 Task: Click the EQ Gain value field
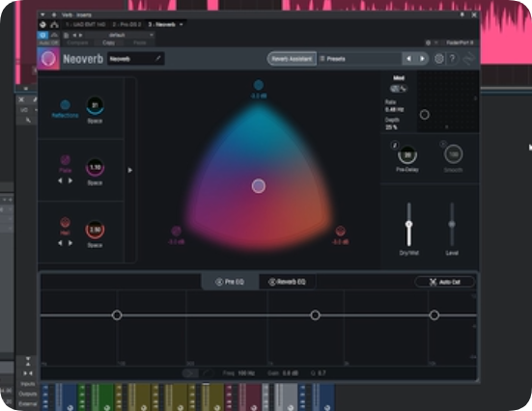pyautogui.click(x=291, y=373)
